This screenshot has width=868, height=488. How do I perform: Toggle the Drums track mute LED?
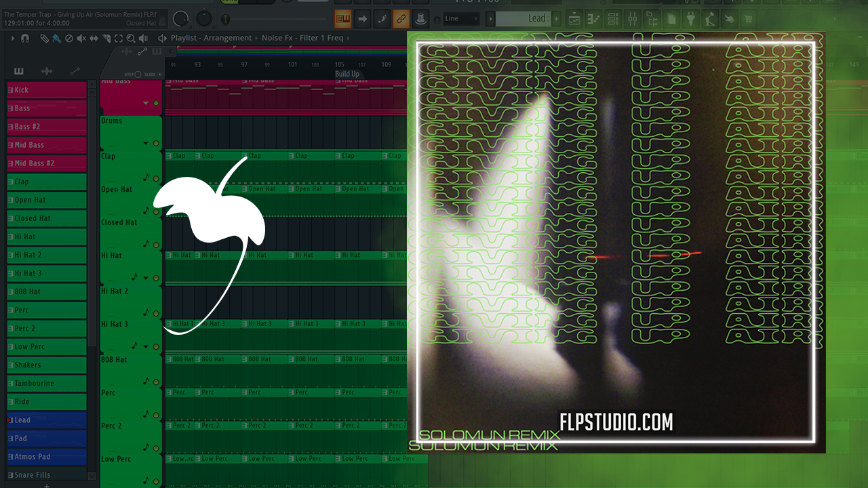pyautogui.click(x=156, y=144)
